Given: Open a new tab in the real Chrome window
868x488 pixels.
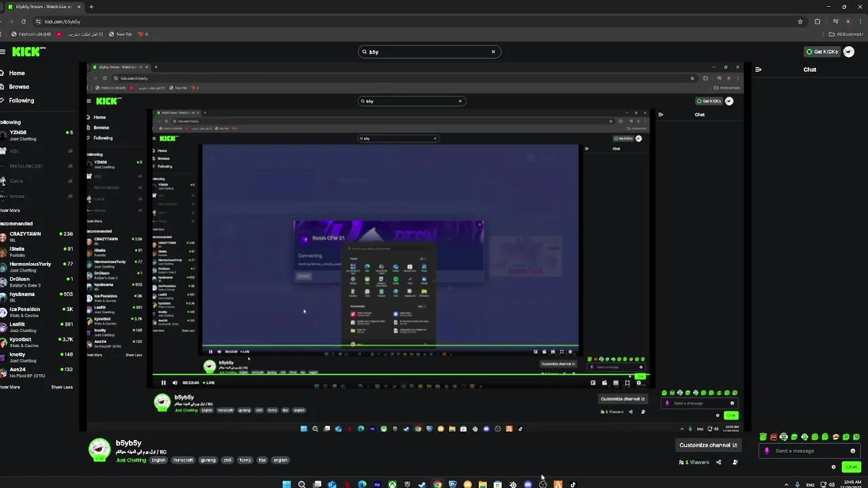Looking at the screenshot, I should 91,7.
